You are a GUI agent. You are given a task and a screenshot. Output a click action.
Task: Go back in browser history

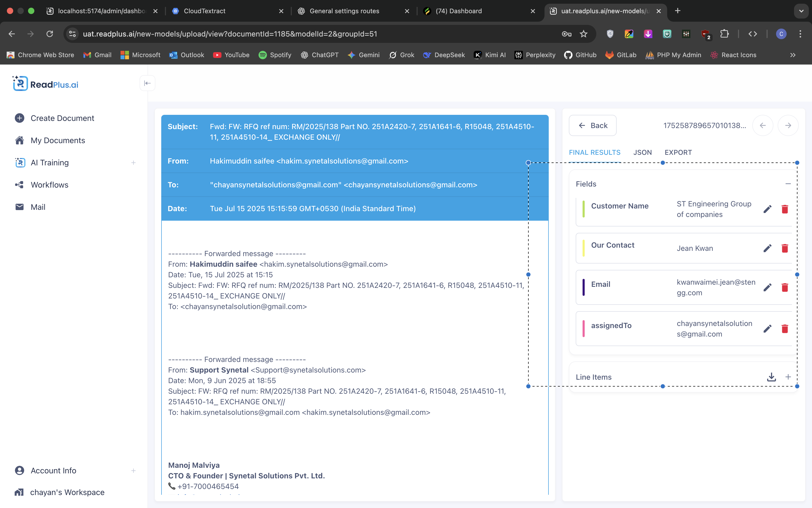[x=12, y=34]
